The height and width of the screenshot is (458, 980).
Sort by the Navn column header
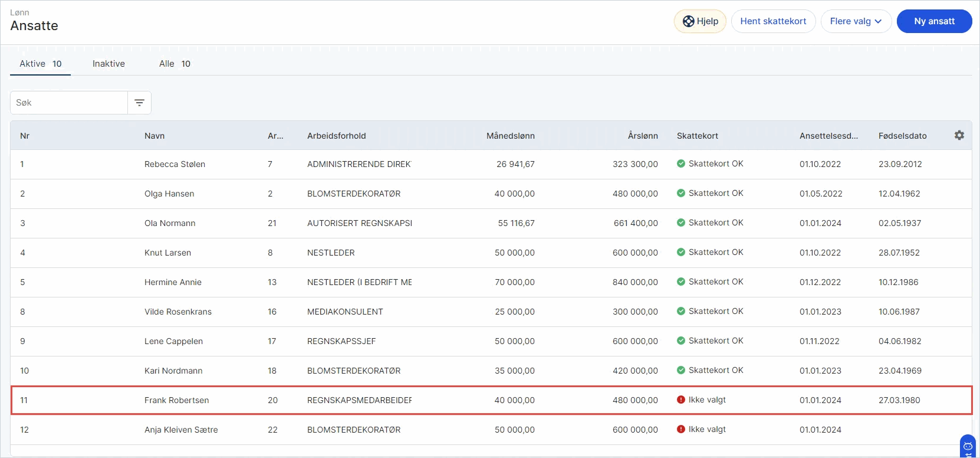click(154, 136)
